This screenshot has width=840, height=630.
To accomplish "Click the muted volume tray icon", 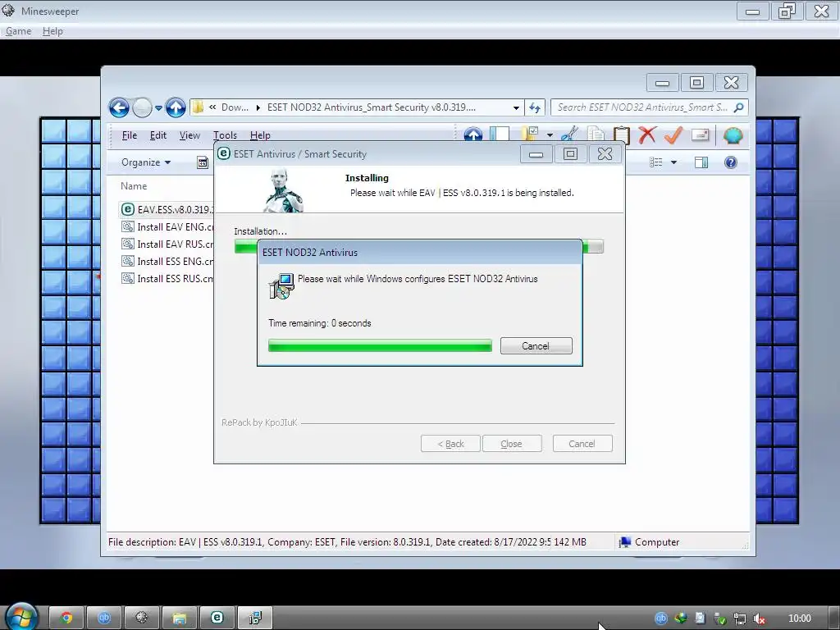I will [x=759, y=619].
